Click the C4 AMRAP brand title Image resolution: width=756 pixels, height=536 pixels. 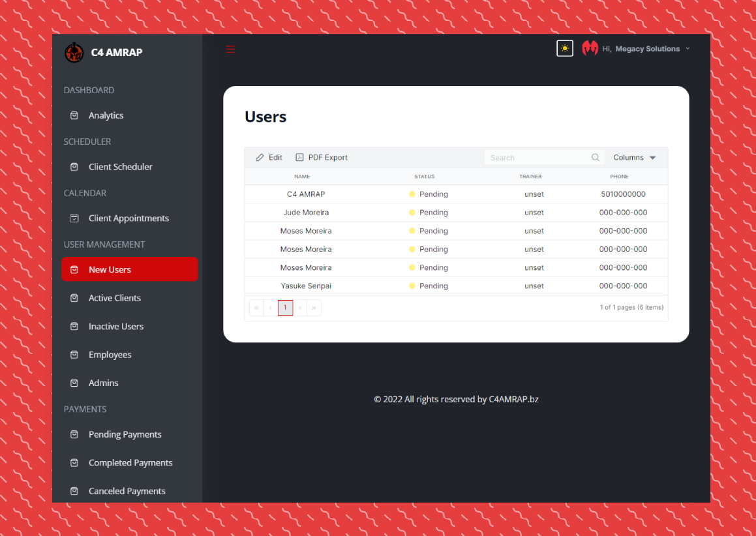point(117,53)
